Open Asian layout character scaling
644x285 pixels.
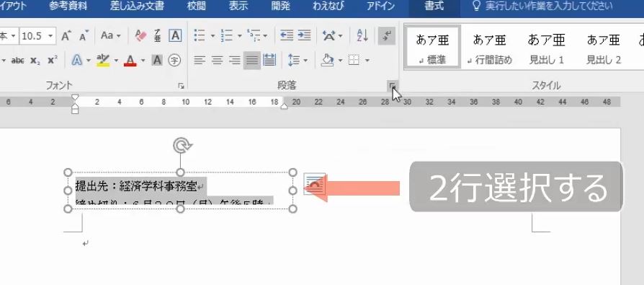tap(328, 36)
